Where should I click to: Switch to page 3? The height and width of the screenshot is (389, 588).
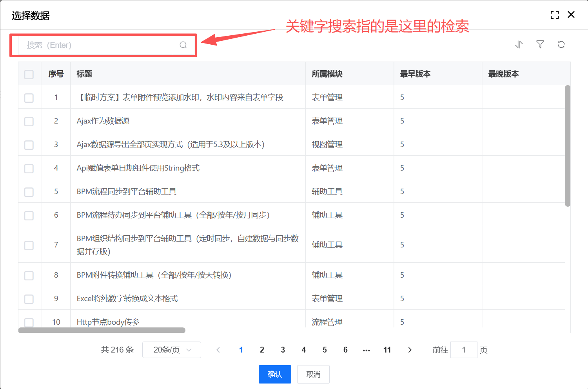point(283,350)
